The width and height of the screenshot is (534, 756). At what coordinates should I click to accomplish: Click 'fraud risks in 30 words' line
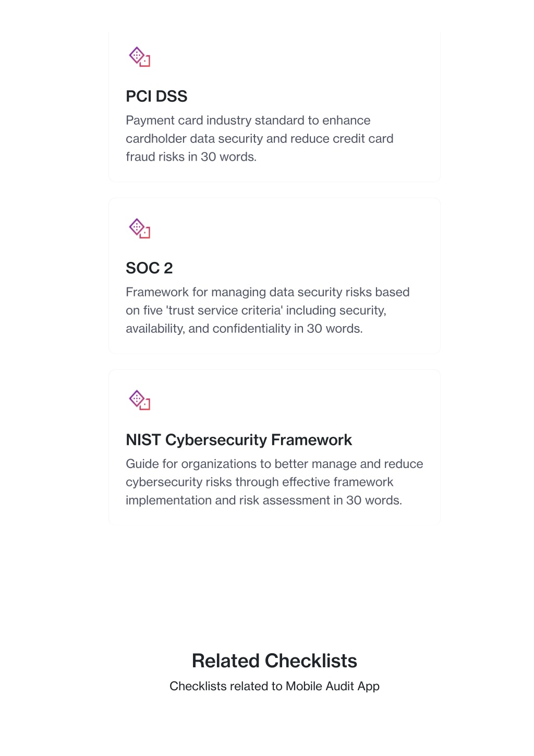191,157
